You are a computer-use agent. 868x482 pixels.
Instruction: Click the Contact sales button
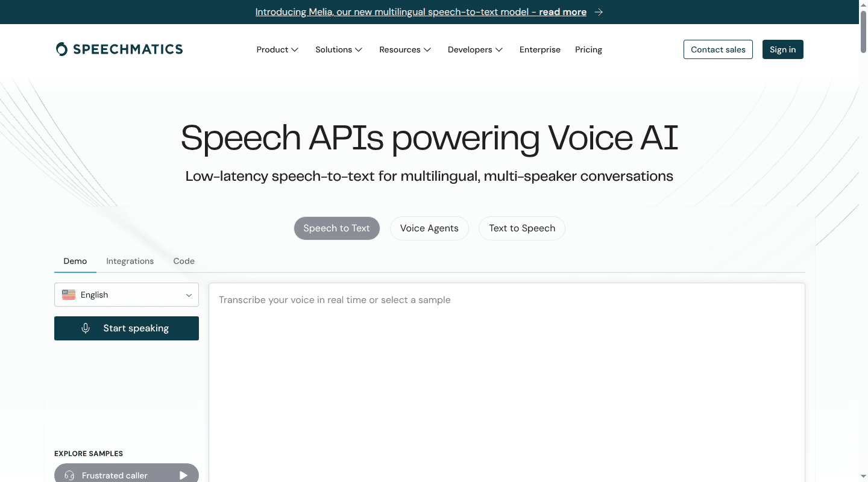click(718, 49)
